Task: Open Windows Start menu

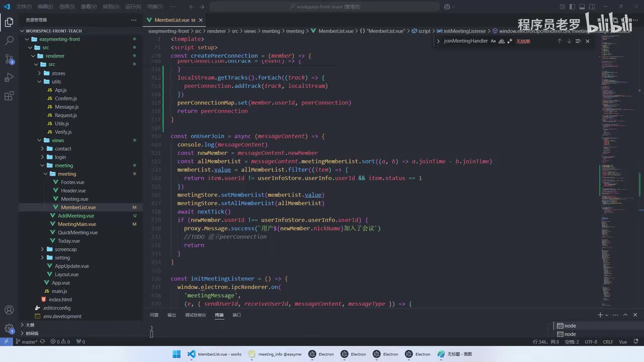Action: (176, 354)
